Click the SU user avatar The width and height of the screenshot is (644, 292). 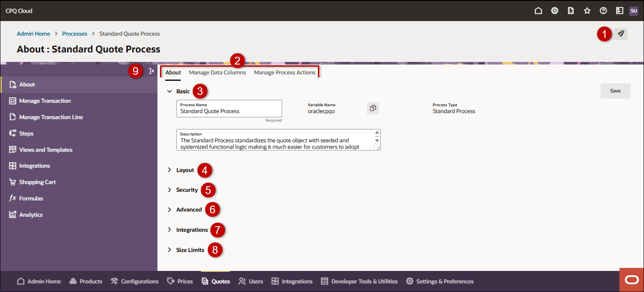(x=633, y=11)
